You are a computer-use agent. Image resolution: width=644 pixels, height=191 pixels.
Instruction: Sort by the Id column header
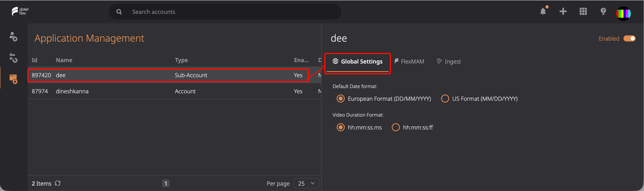click(35, 60)
